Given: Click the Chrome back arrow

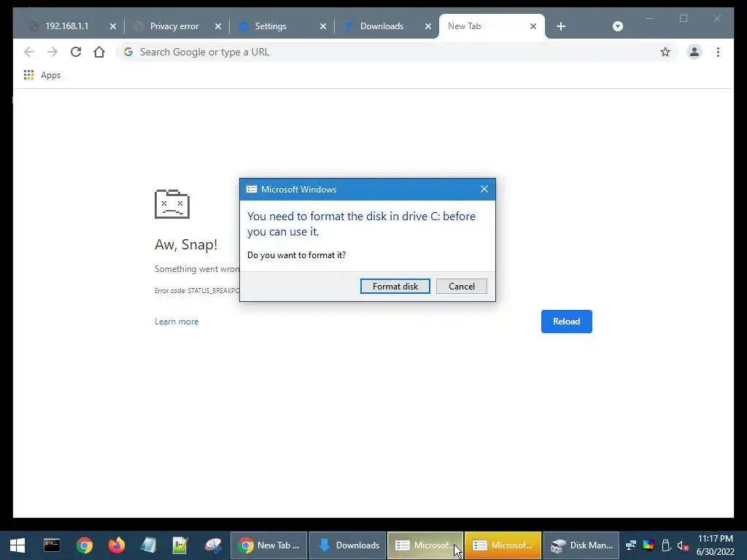Looking at the screenshot, I should 29,52.
